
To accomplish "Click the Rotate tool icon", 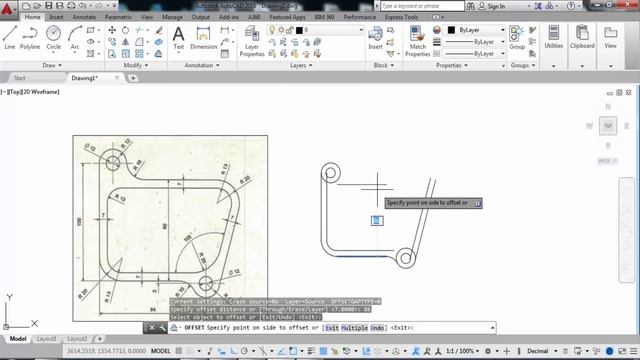I will pos(125,30).
